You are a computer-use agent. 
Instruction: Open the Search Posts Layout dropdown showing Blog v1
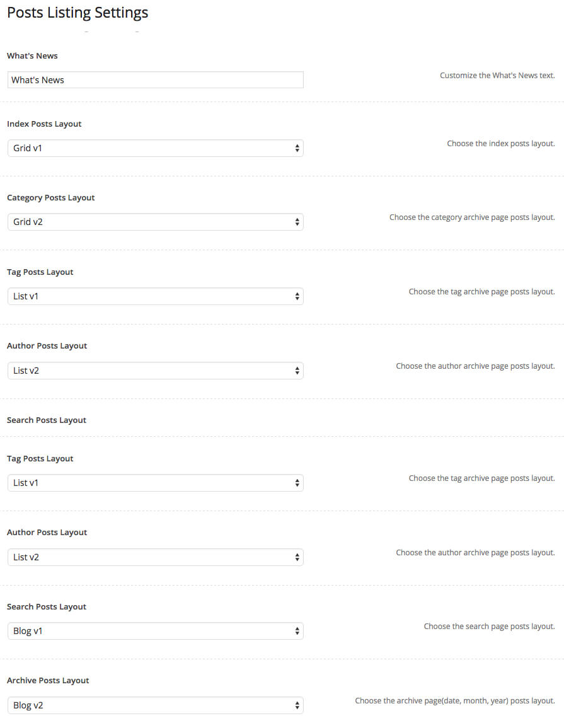click(156, 631)
